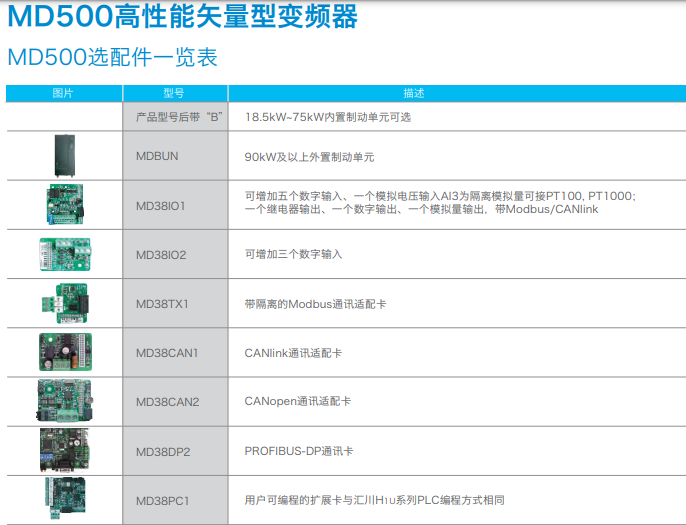Click the MD38DP2 PROFIBUS card image
The width and height of the screenshot is (686, 525).
[64, 450]
